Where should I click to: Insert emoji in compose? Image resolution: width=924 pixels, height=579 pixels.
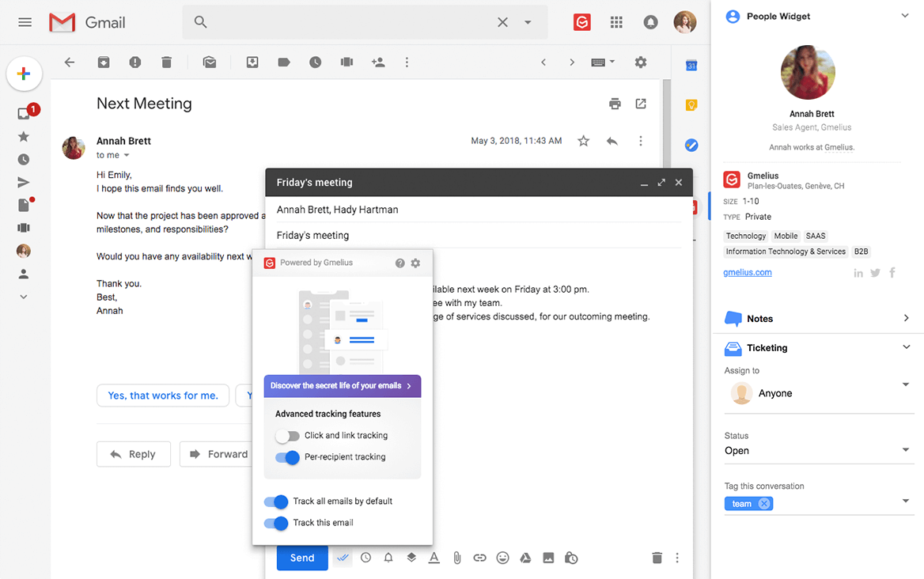point(502,557)
